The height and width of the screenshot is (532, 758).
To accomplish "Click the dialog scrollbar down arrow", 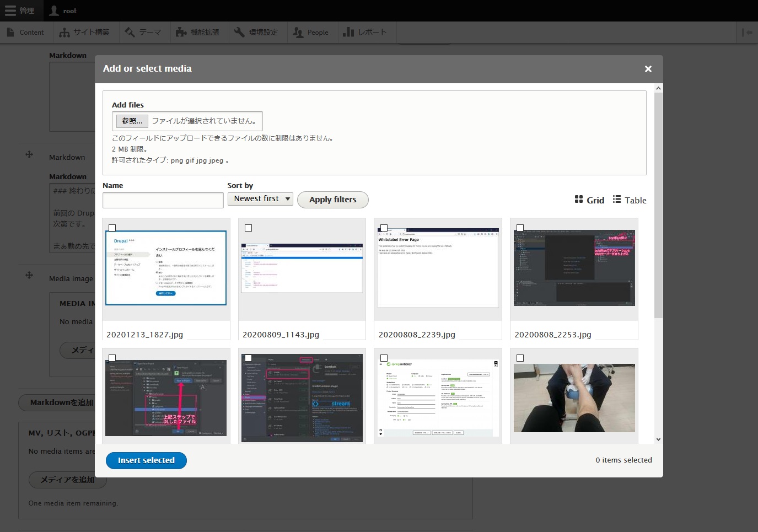I will (658, 439).
